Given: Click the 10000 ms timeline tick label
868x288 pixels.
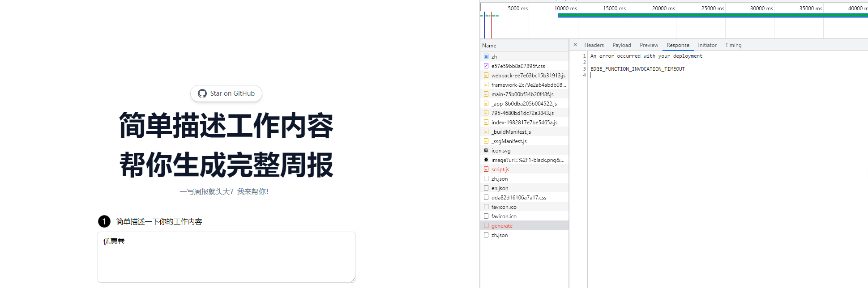Looking at the screenshot, I should tap(565, 8).
